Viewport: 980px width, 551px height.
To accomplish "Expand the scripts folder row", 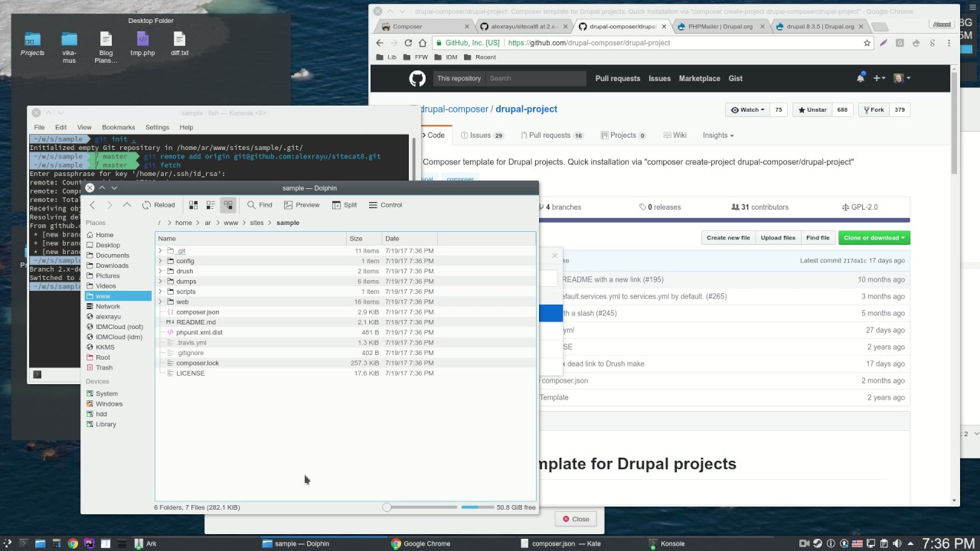I will 161,292.
